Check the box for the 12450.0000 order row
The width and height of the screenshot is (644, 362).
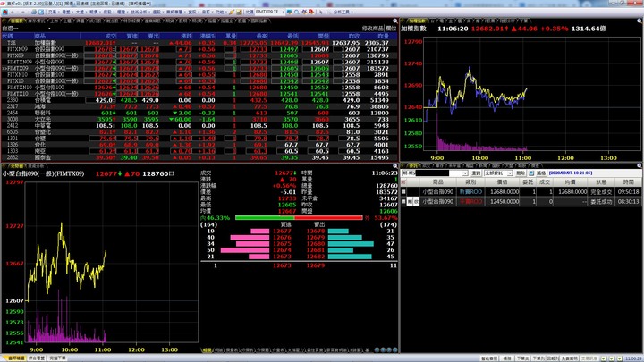click(x=403, y=201)
